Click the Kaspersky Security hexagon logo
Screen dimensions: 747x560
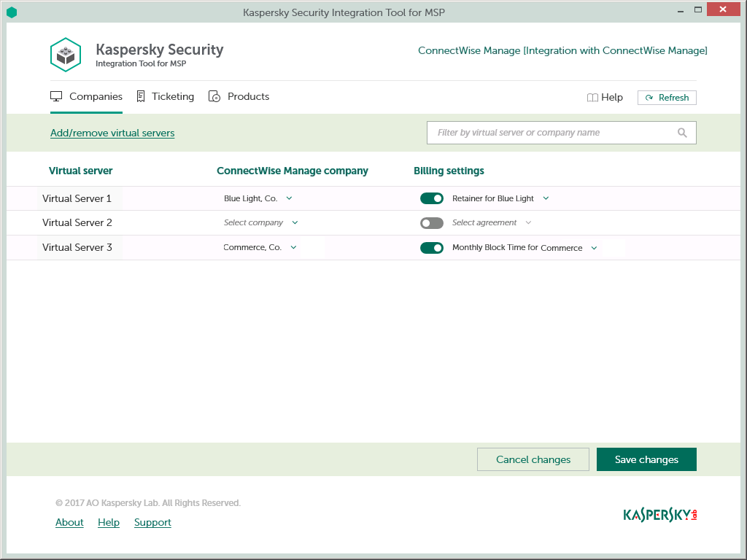coord(66,55)
